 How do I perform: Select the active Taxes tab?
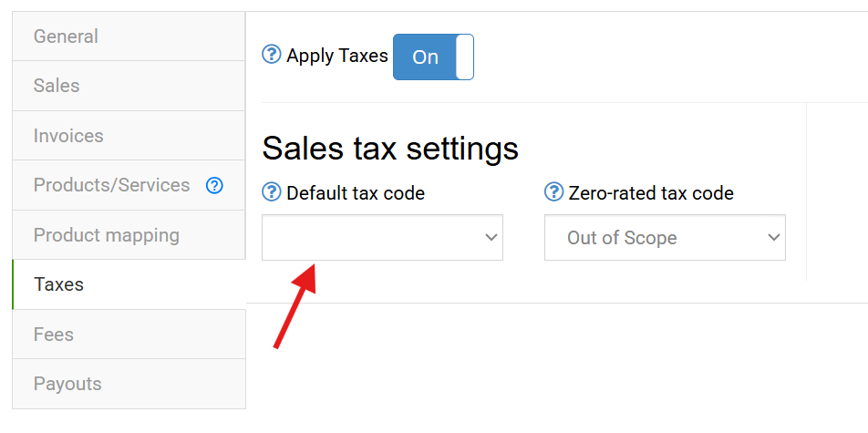point(58,284)
